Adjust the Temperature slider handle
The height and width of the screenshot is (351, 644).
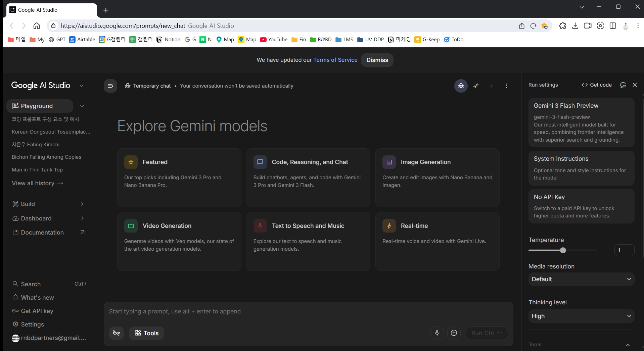point(563,250)
